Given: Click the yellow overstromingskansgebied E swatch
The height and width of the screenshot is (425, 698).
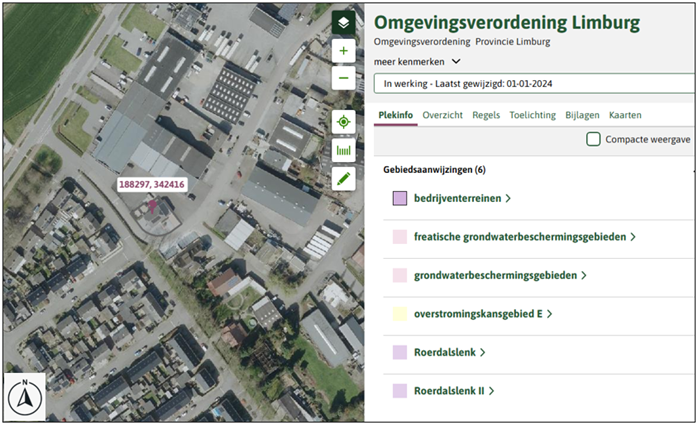Looking at the screenshot, I should (400, 314).
